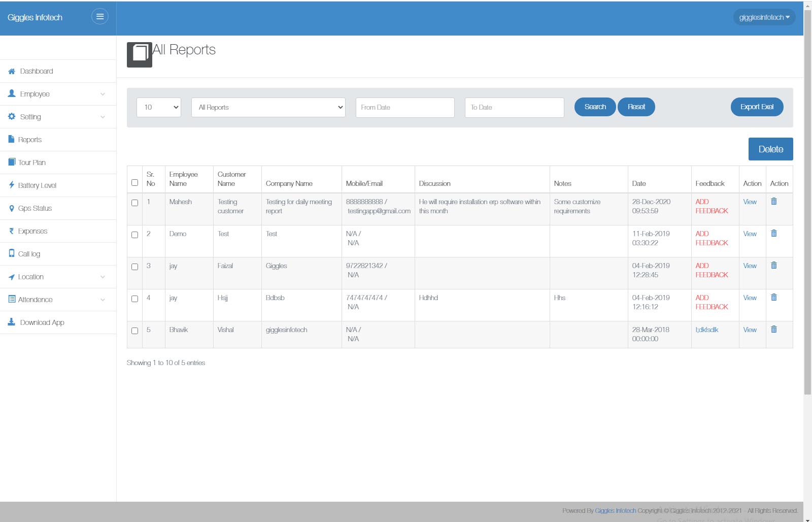Click ADD FEEDBACK for Hsjj customer row
Screen dimensions: 812x522
click(712, 302)
